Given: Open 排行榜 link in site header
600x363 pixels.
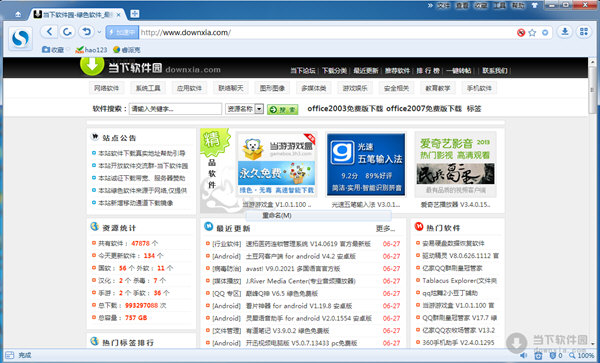Looking at the screenshot, I should click(428, 71).
